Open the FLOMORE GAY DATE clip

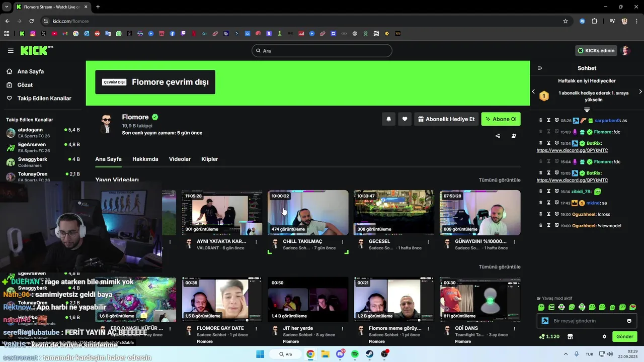point(222,299)
